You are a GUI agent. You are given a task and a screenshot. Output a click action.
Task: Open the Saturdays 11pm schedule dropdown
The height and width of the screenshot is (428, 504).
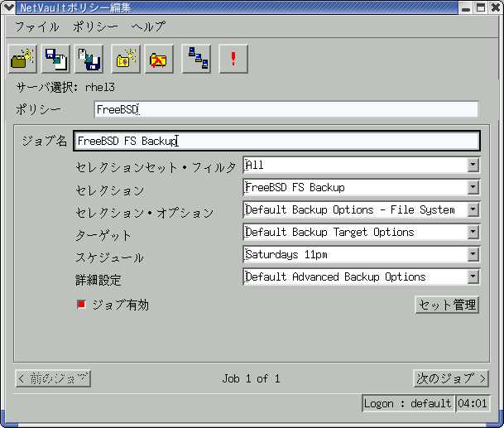click(x=362, y=254)
